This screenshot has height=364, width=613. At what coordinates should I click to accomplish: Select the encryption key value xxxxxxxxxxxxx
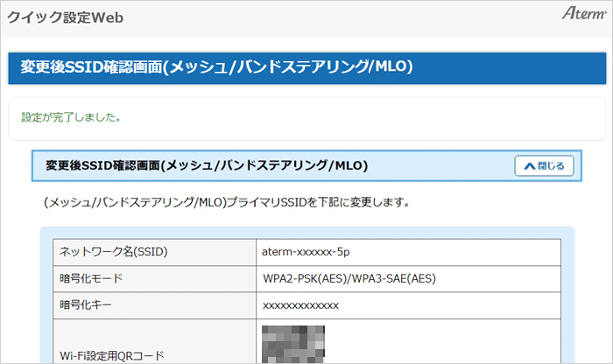300,305
